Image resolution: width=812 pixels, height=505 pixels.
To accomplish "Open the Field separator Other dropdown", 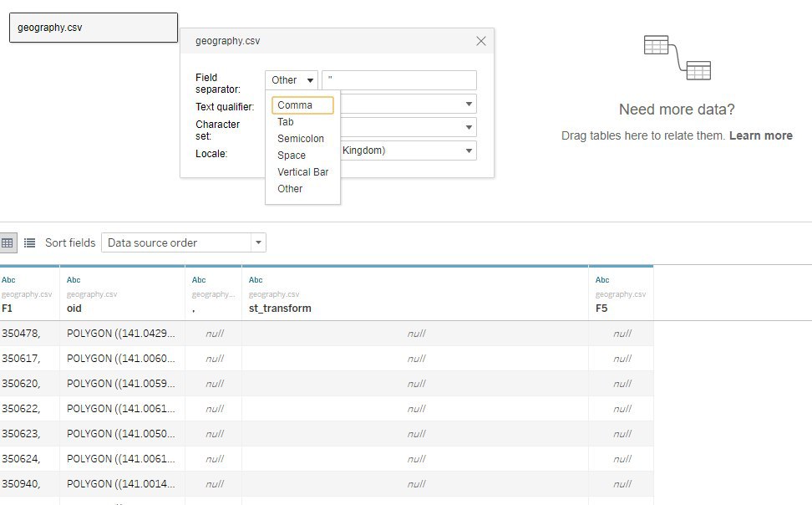I will point(291,80).
